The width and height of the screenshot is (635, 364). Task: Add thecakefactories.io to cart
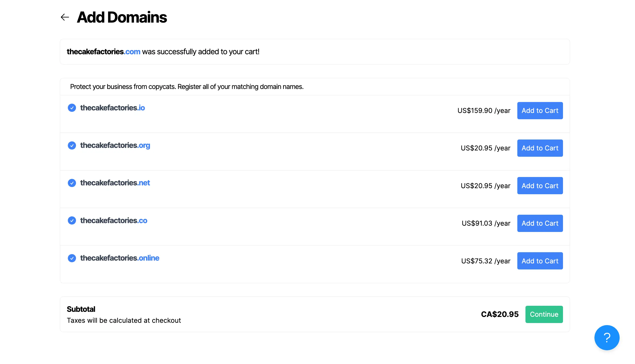click(x=540, y=110)
